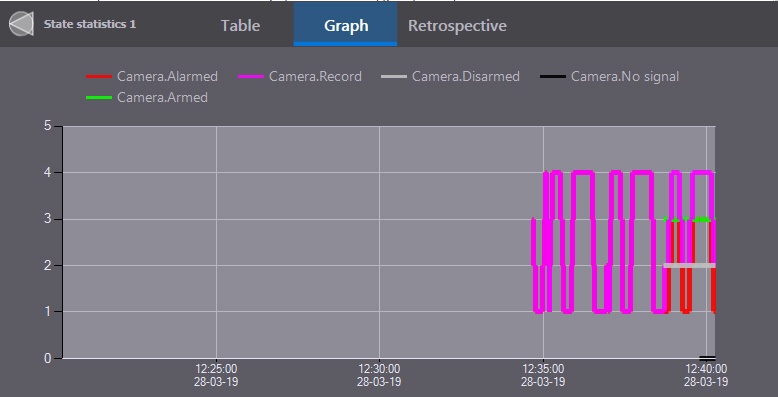Toggle the red Camera.Alarmed legend swatch
The height and width of the screenshot is (397, 778).
(x=99, y=77)
